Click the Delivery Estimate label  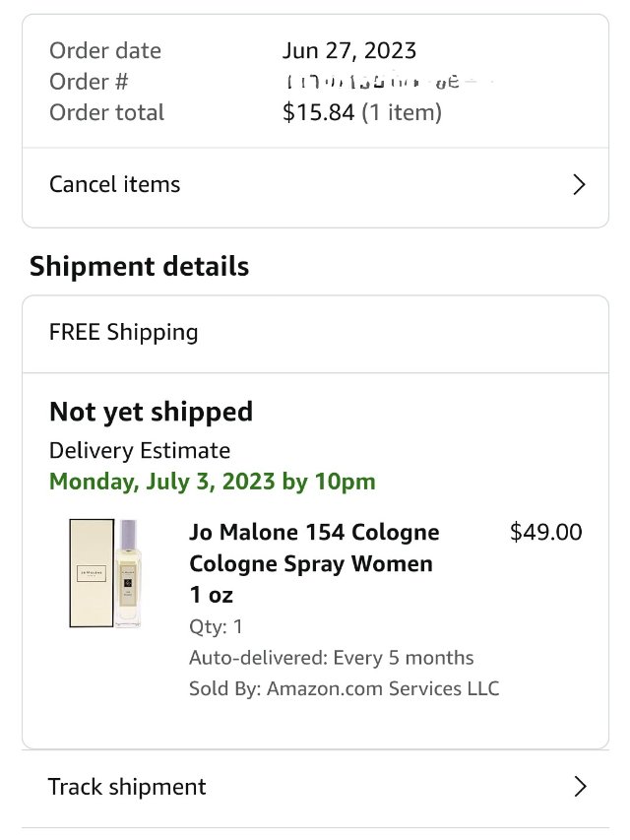[x=140, y=451]
